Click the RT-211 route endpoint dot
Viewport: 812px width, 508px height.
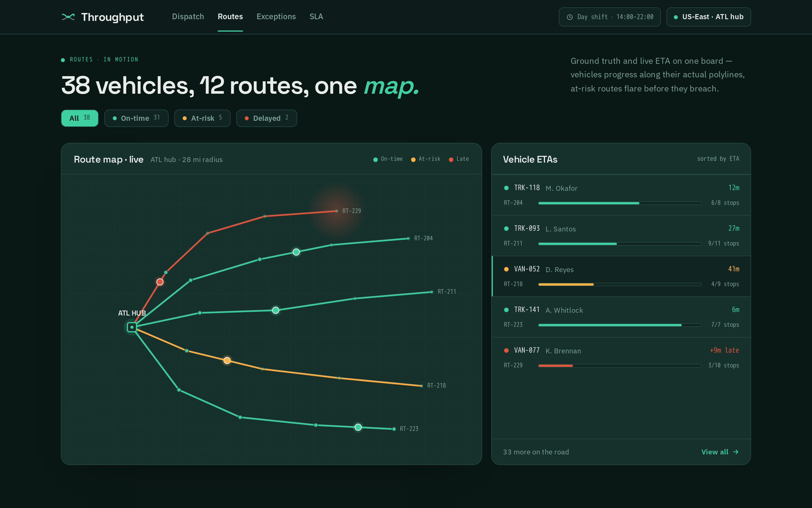point(431,292)
